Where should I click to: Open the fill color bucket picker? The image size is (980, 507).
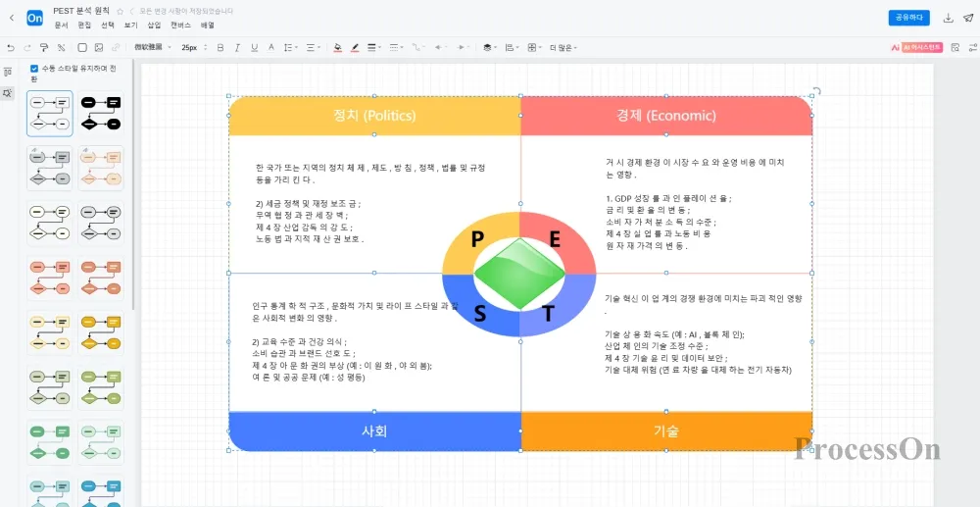[x=337, y=47]
